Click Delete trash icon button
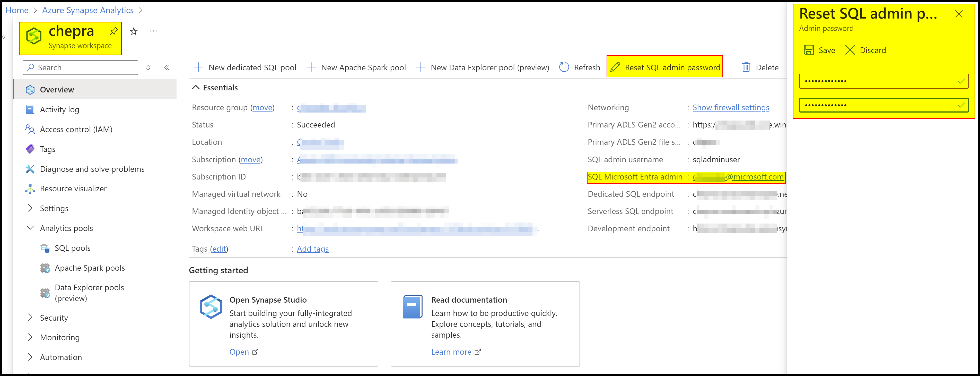The height and width of the screenshot is (376, 980). 760,68
